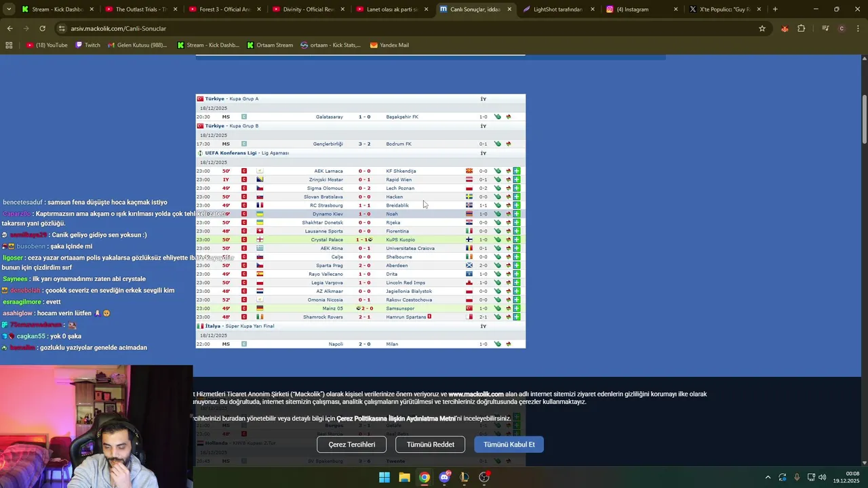
Task: Click the Crystal Palace team name
Action: [x=327, y=240]
